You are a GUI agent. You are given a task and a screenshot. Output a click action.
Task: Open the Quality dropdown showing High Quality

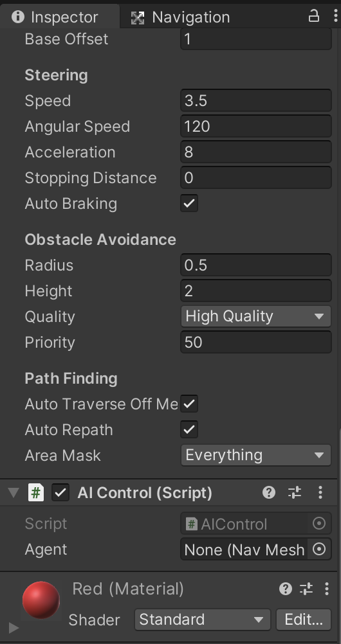(x=256, y=316)
